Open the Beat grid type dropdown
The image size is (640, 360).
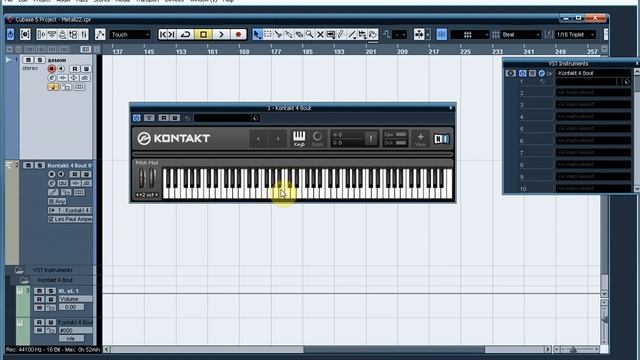tap(521, 35)
